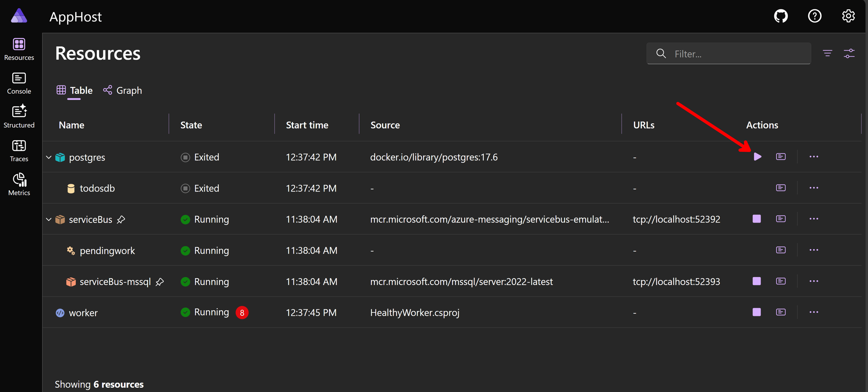Image resolution: width=868 pixels, height=392 pixels.
Task: Open Traces in the sidebar
Action: tap(19, 150)
